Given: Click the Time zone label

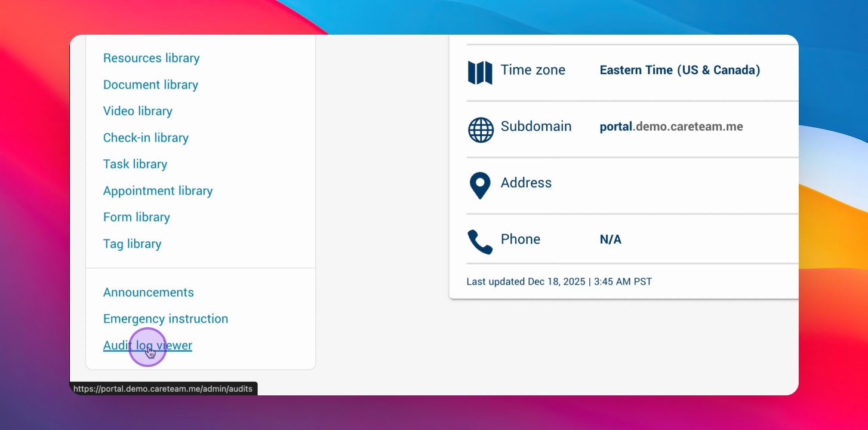Looking at the screenshot, I should pyautogui.click(x=533, y=70).
